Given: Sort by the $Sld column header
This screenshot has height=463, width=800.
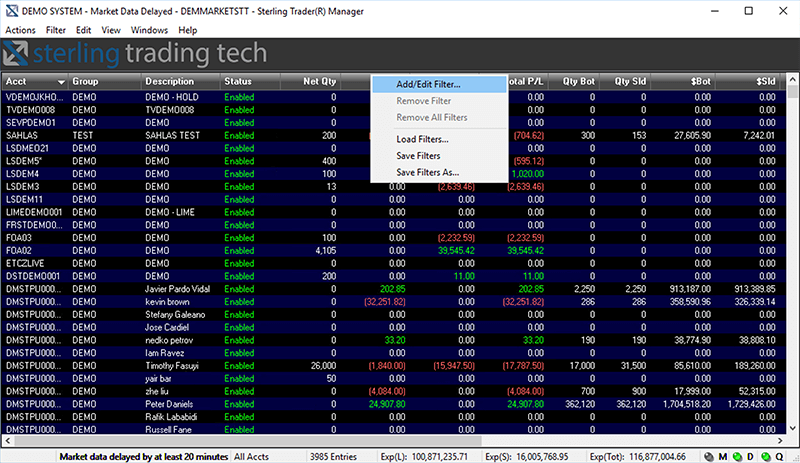Looking at the screenshot, I should [x=748, y=82].
